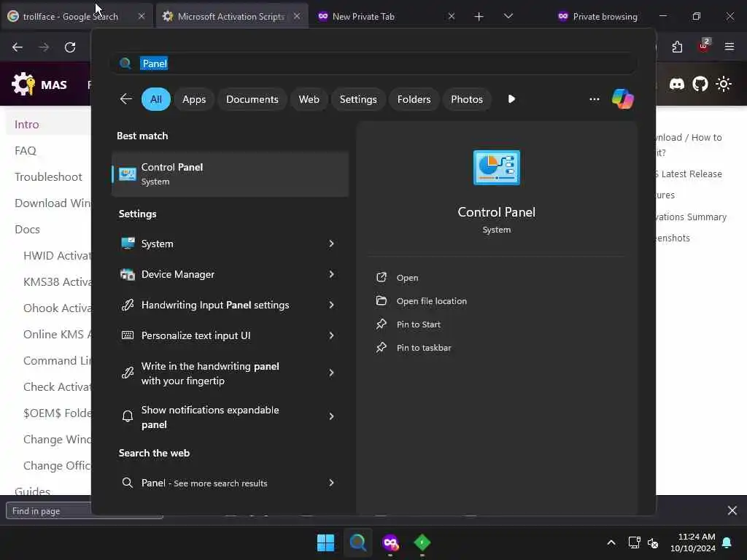Open the browser hamburger menu
Image resolution: width=747 pixels, height=560 pixels.
click(729, 47)
